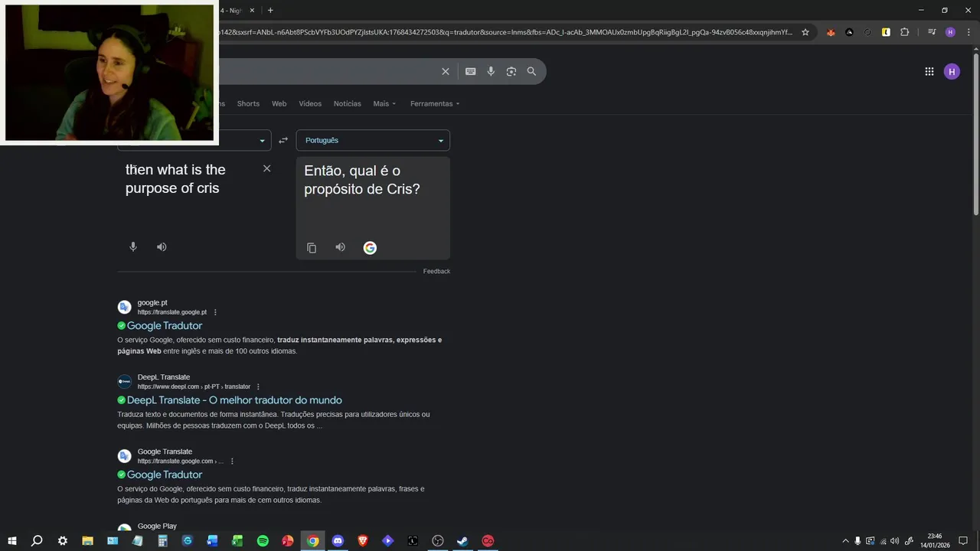The image size is (980, 551).
Task: Open the Google Tradutor result from translate.google.com
Action: tap(165, 474)
